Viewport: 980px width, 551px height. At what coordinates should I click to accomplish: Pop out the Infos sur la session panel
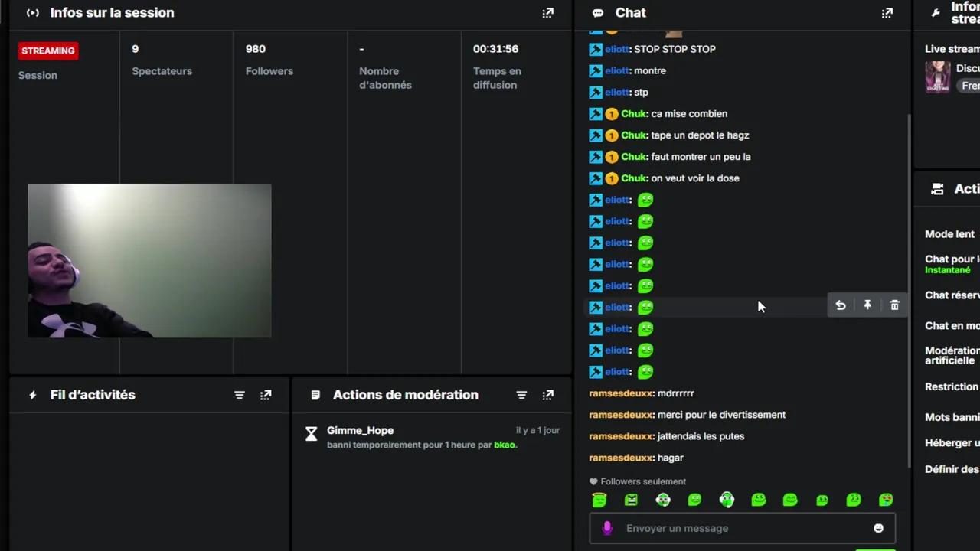pyautogui.click(x=547, y=13)
